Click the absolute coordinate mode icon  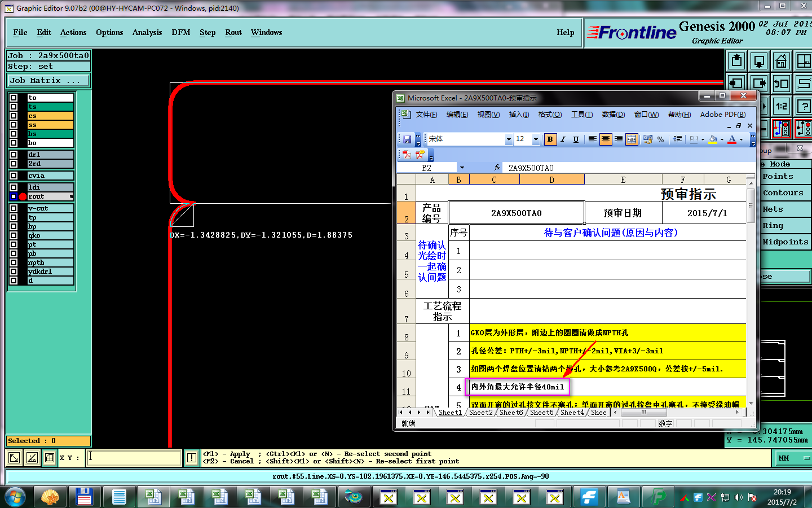pyautogui.click(x=15, y=458)
